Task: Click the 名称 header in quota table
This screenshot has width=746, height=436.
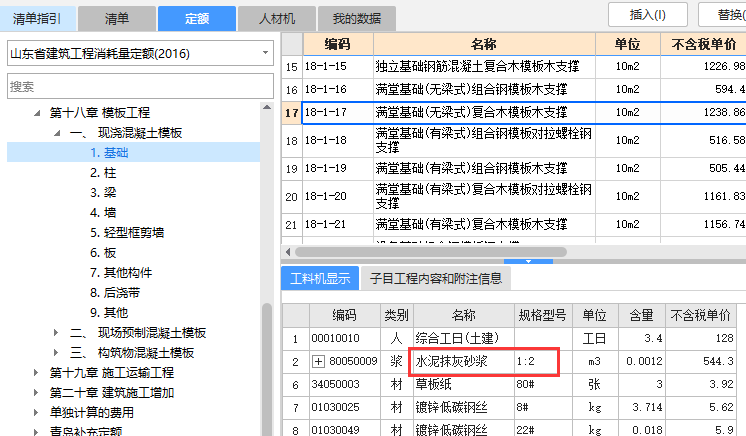Action: [484, 44]
